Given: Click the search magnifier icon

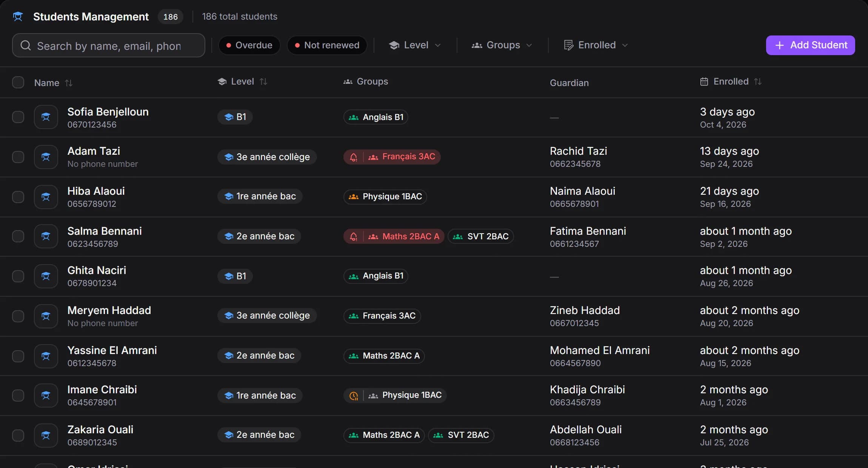Looking at the screenshot, I should pyautogui.click(x=26, y=46).
